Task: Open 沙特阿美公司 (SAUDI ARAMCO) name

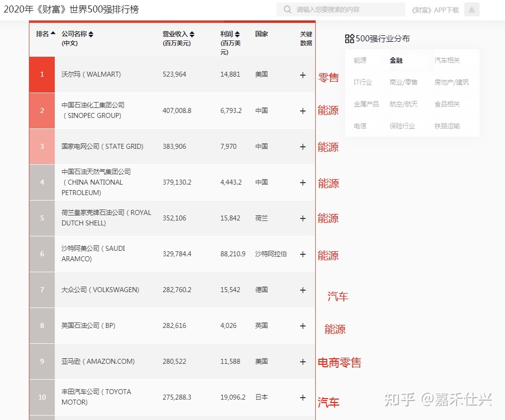Action: (x=93, y=254)
